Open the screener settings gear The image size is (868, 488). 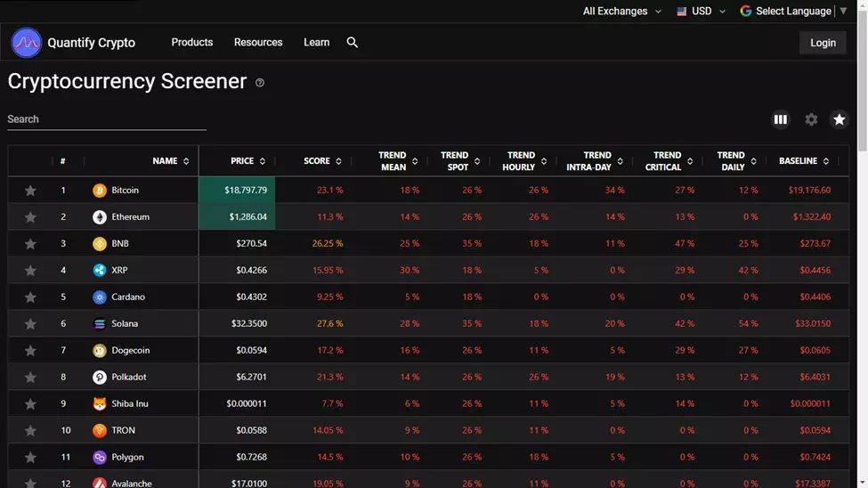coord(811,119)
